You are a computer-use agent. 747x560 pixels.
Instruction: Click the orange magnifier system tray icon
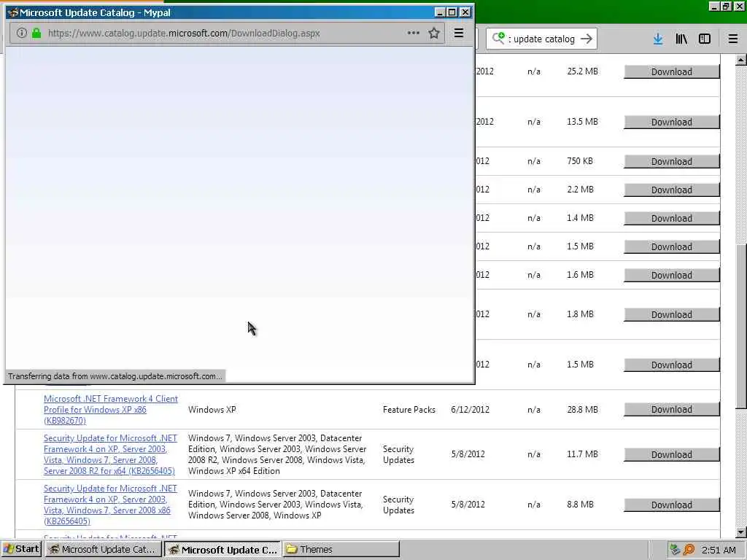(689, 550)
